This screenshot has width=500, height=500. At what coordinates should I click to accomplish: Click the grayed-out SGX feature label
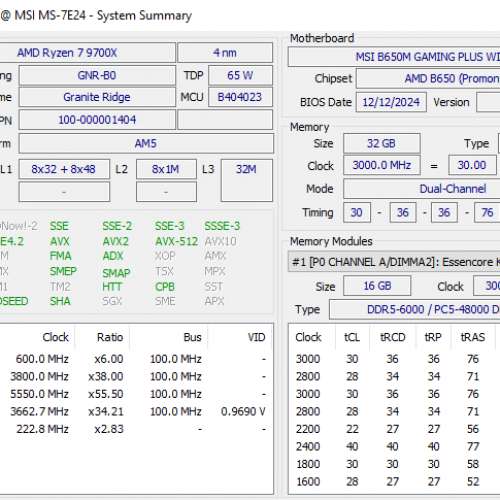pos(112,301)
